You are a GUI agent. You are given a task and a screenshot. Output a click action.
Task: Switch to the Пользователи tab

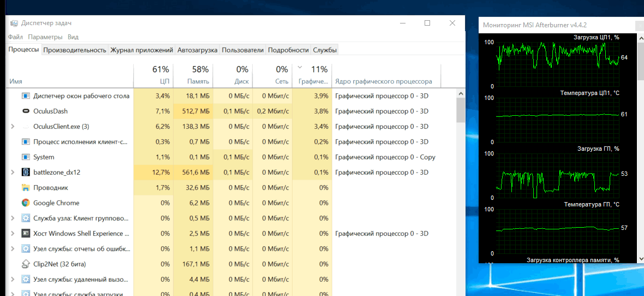pos(243,50)
